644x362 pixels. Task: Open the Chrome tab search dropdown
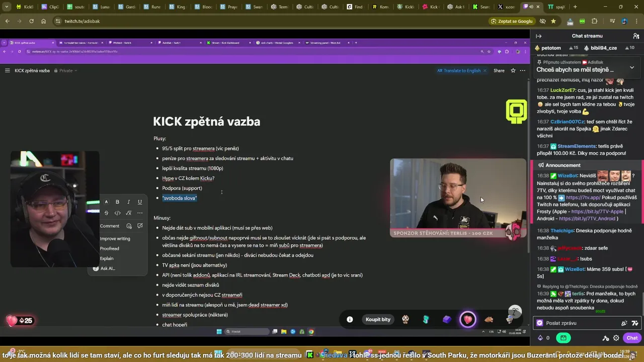[x=7, y=7]
